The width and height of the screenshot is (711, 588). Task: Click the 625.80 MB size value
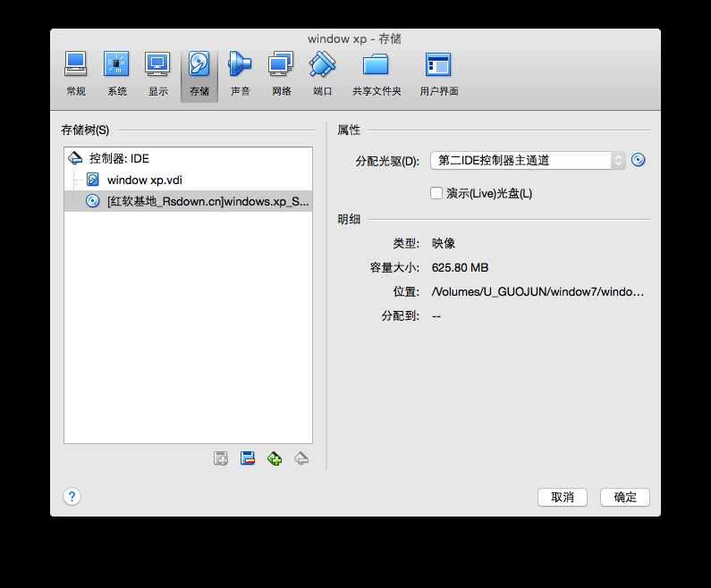pyautogui.click(x=460, y=268)
